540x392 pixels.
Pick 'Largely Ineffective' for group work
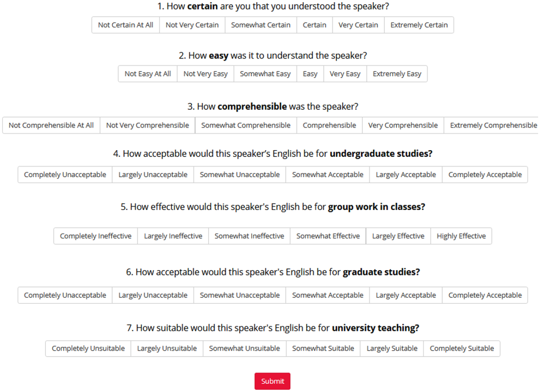[x=173, y=236]
